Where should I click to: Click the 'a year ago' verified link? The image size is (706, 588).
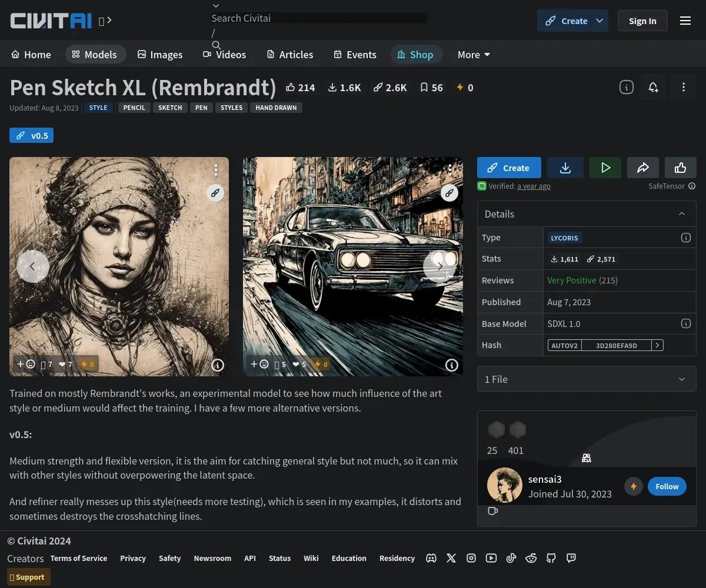[534, 186]
